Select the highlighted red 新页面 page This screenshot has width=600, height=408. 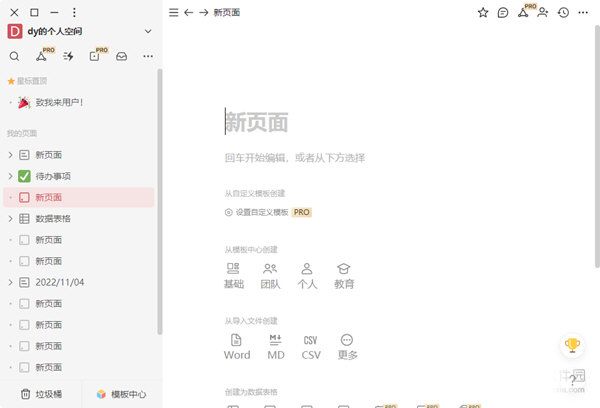[x=79, y=197]
